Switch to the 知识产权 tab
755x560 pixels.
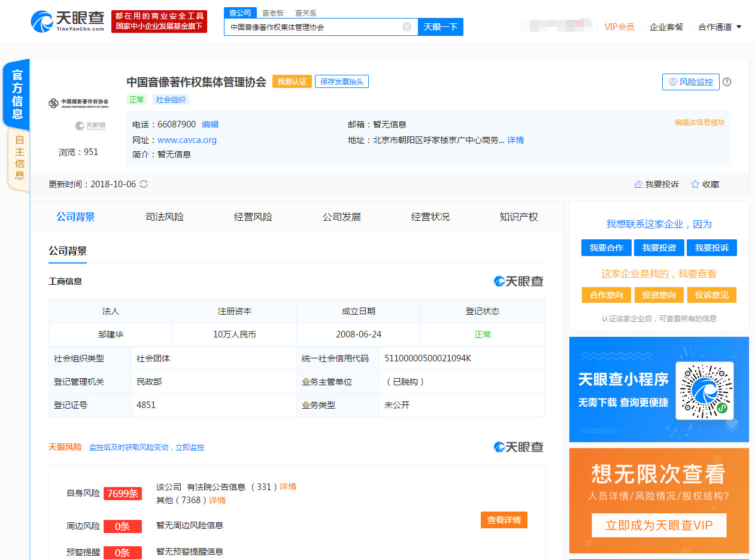click(x=519, y=217)
